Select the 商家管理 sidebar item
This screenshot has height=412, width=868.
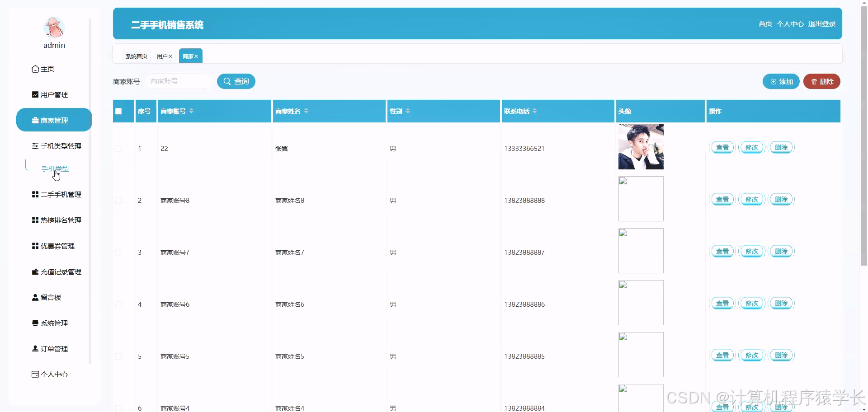(54, 120)
